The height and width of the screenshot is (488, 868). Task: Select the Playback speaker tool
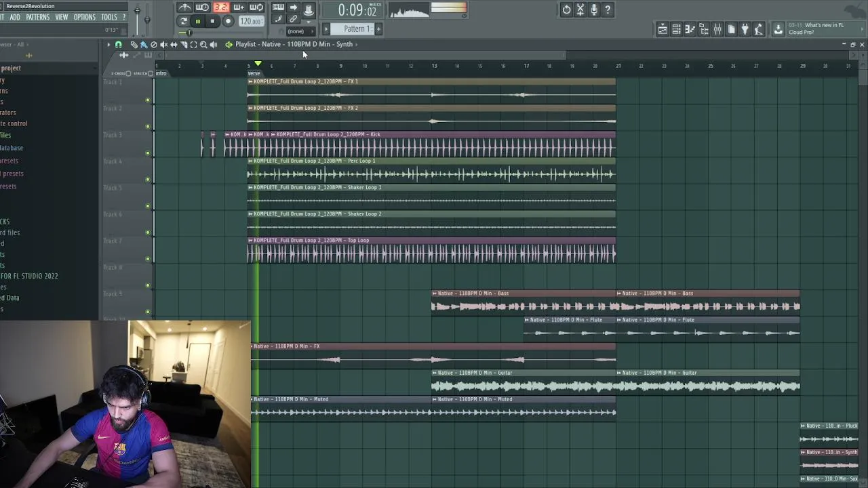click(214, 44)
